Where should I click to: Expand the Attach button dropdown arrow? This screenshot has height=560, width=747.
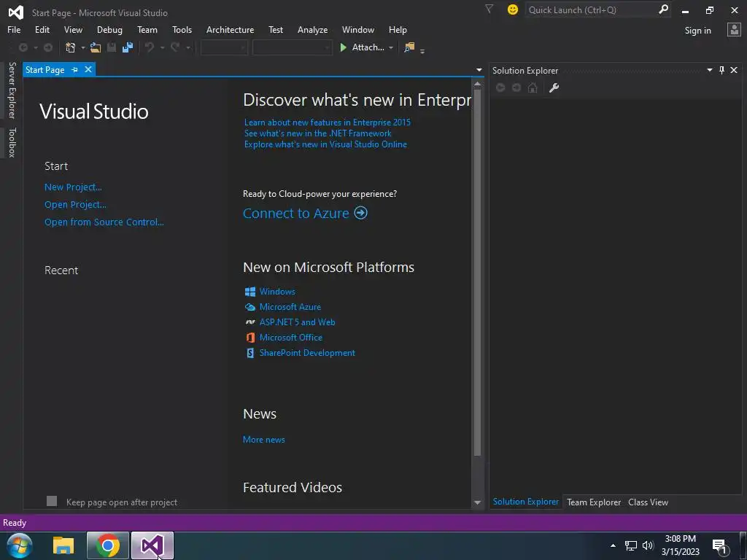[x=391, y=47]
